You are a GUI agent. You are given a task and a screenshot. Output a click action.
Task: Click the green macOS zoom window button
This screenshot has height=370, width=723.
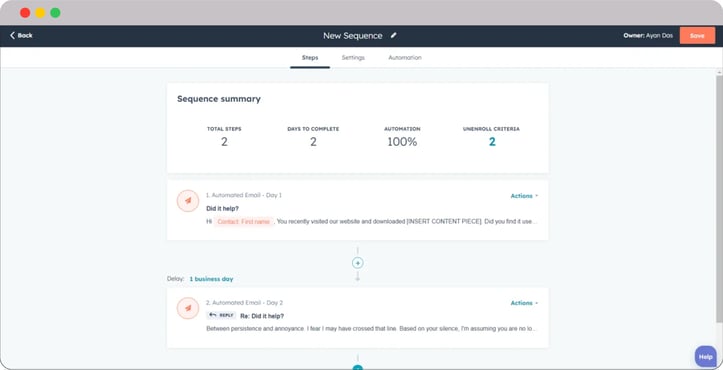coord(55,12)
